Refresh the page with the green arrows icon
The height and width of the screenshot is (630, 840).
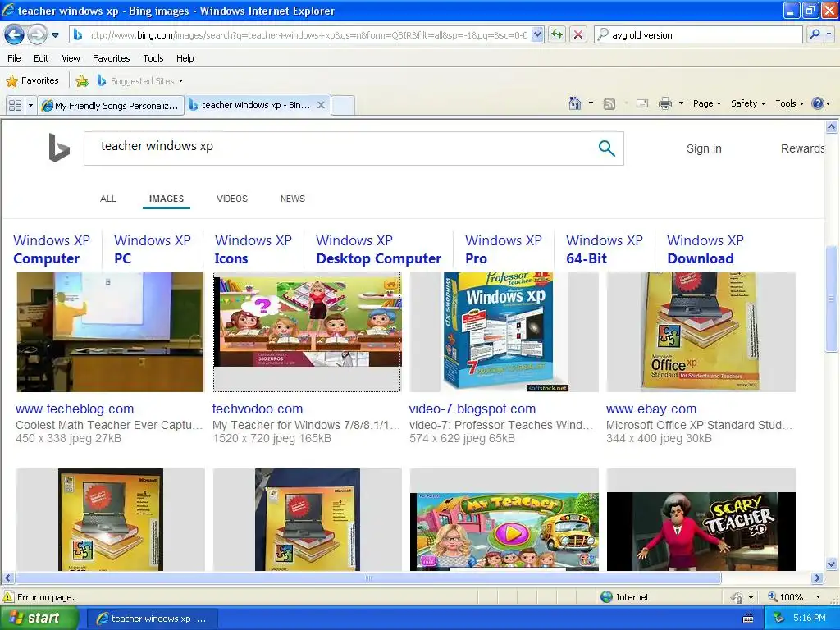(558, 35)
